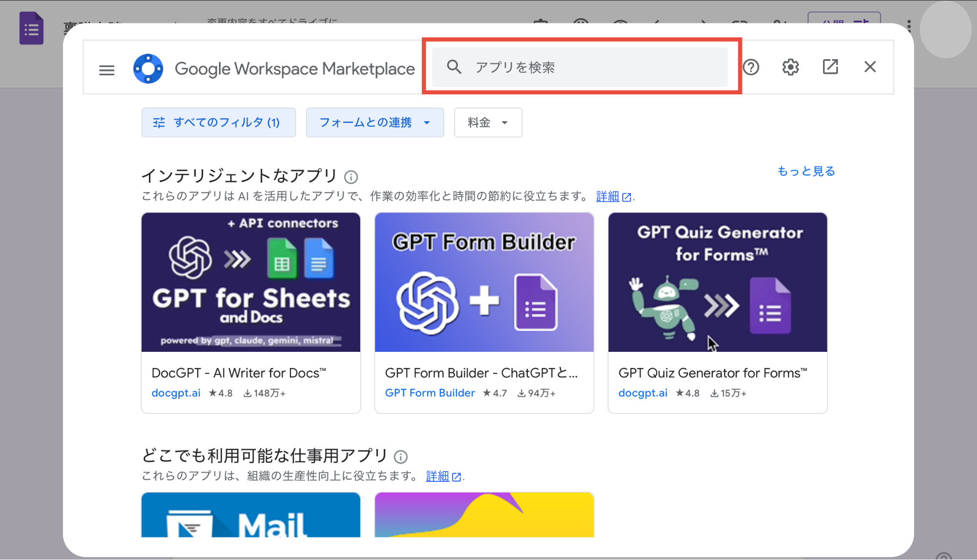
Task: Select DocGPT - AI Writer for Docs title
Action: coord(239,373)
